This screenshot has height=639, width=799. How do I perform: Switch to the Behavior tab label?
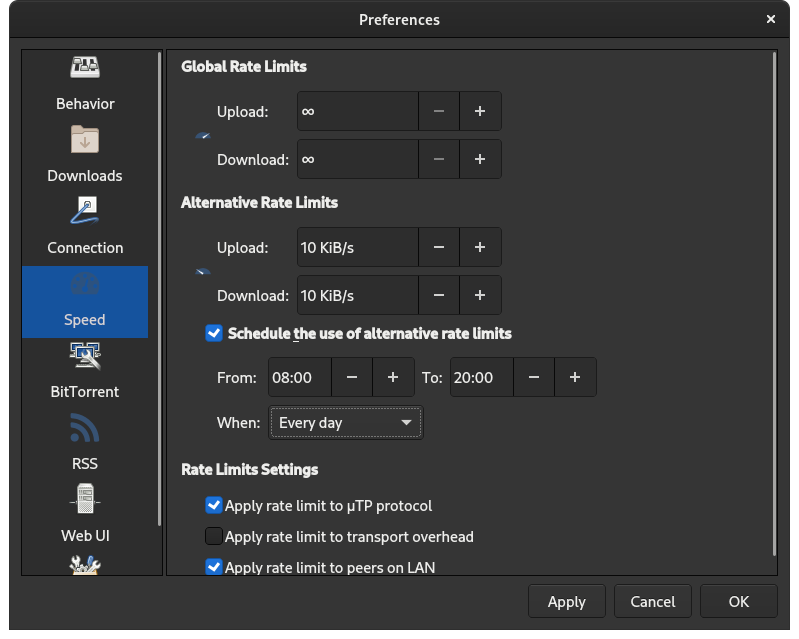coord(85,104)
